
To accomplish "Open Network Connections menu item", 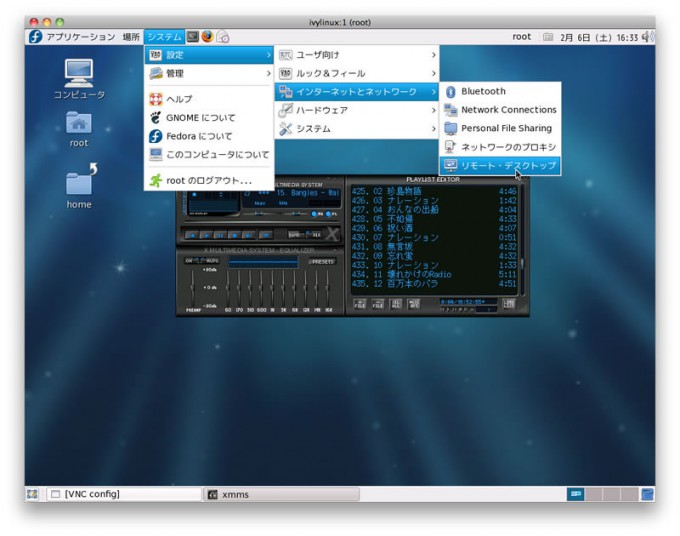I will 500,110.
